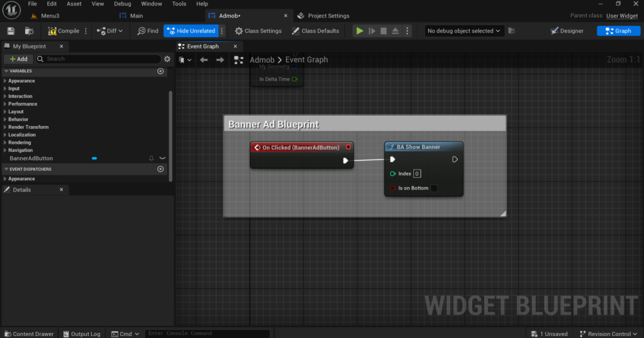Open the Edit menu

(52, 4)
